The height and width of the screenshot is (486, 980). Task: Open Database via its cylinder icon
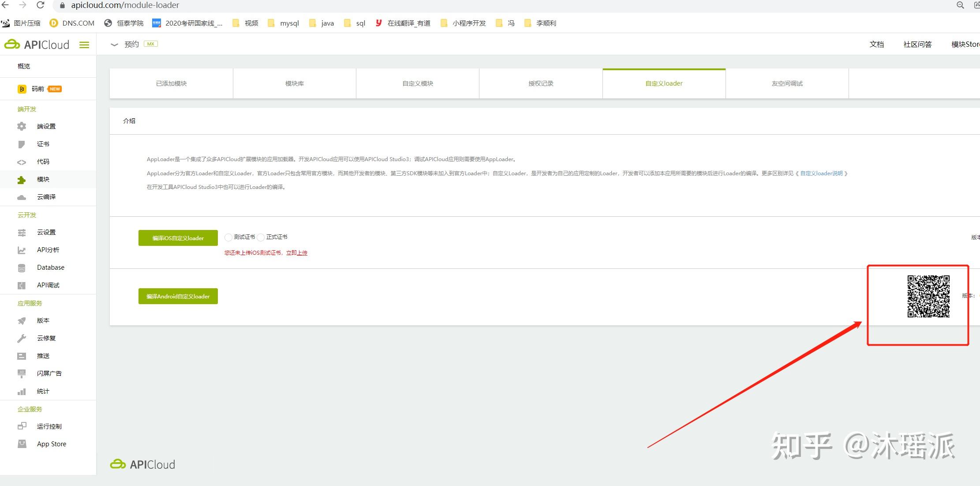point(22,268)
